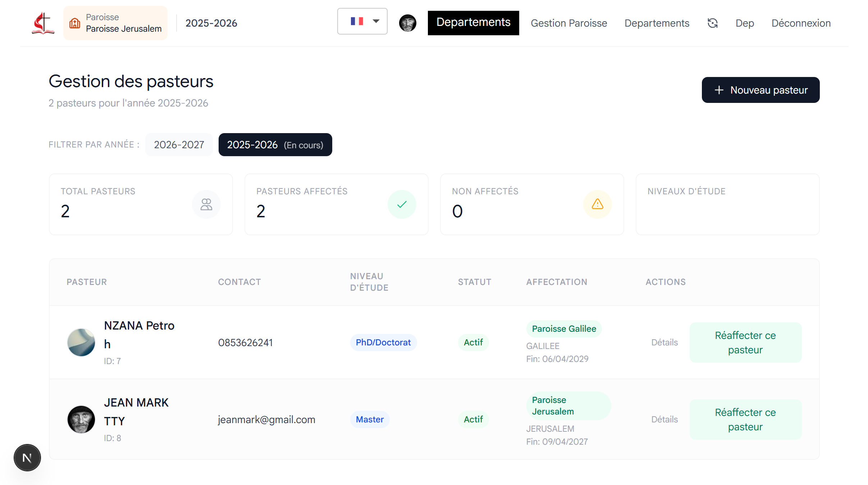Click the green checkmark icon in Pasteurs Affectés
The width and height of the screenshot is (868, 485).
click(402, 204)
